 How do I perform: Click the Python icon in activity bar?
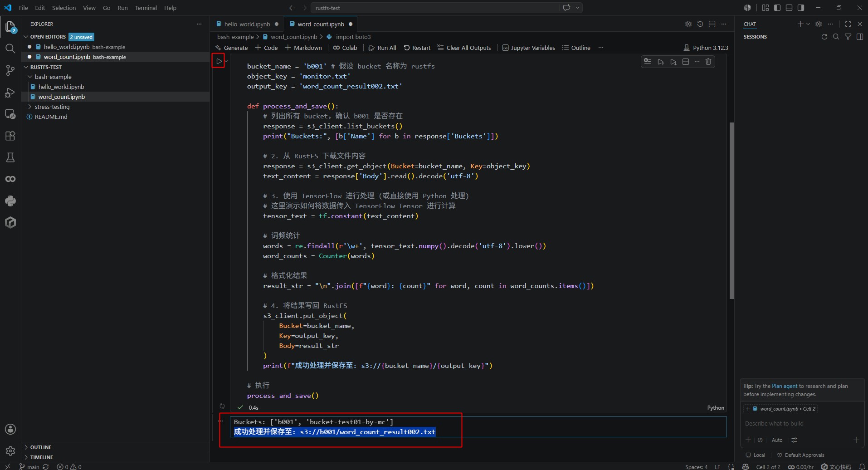[x=10, y=201]
